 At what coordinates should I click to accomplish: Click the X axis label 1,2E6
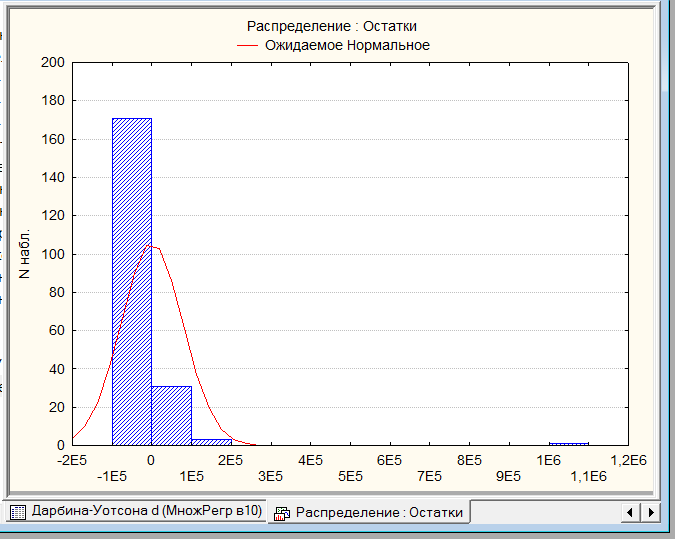click(x=629, y=461)
